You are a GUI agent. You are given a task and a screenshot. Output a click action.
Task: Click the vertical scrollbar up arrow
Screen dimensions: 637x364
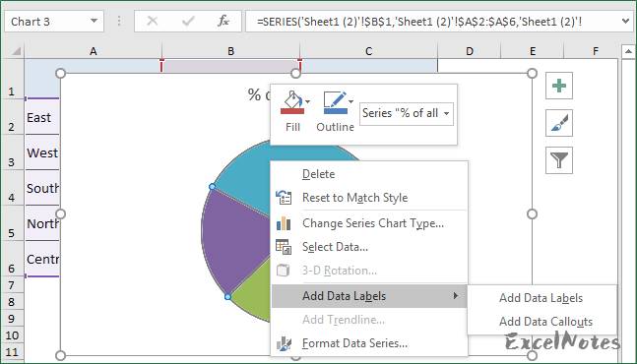pyautogui.click(x=628, y=51)
